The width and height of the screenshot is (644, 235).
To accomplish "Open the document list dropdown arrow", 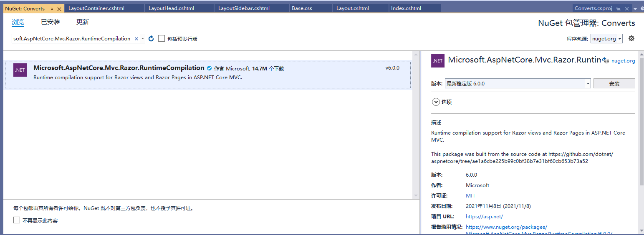I will (635, 9).
